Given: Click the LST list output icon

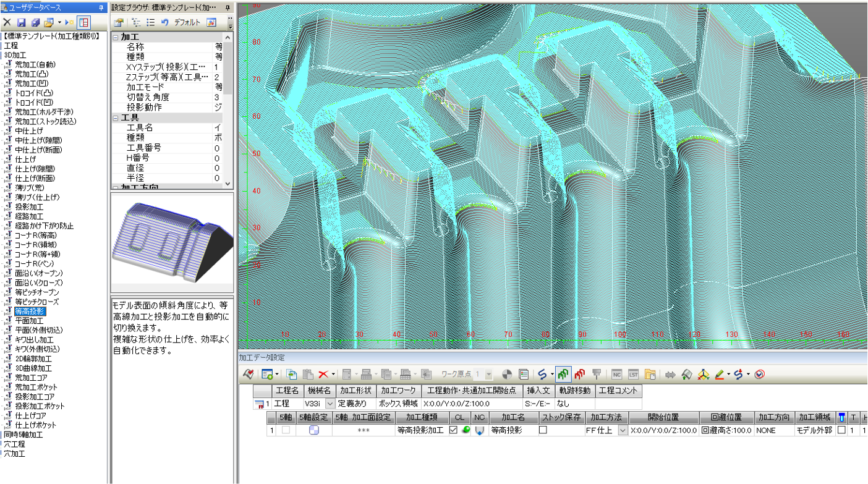Looking at the screenshot, I should (x=634, y=374).
